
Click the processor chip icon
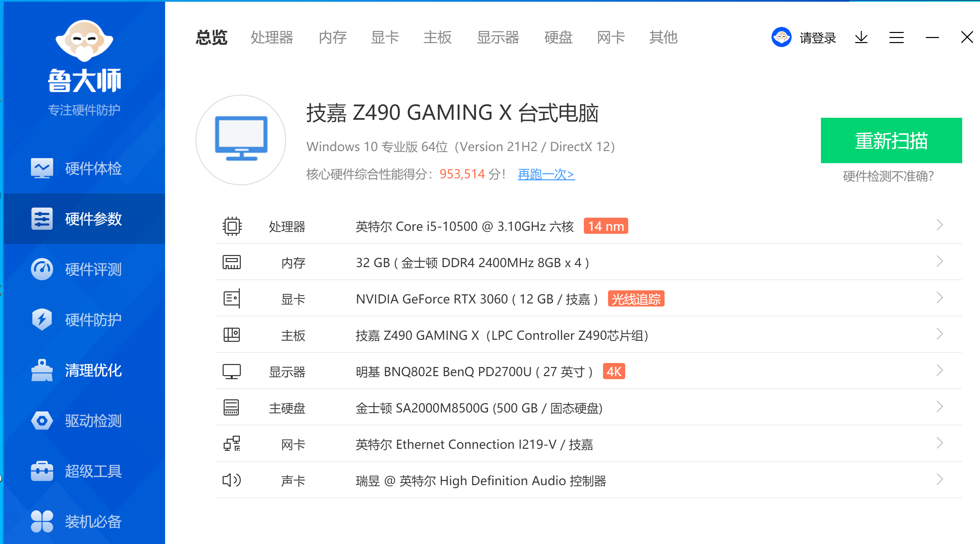[232, 226]
